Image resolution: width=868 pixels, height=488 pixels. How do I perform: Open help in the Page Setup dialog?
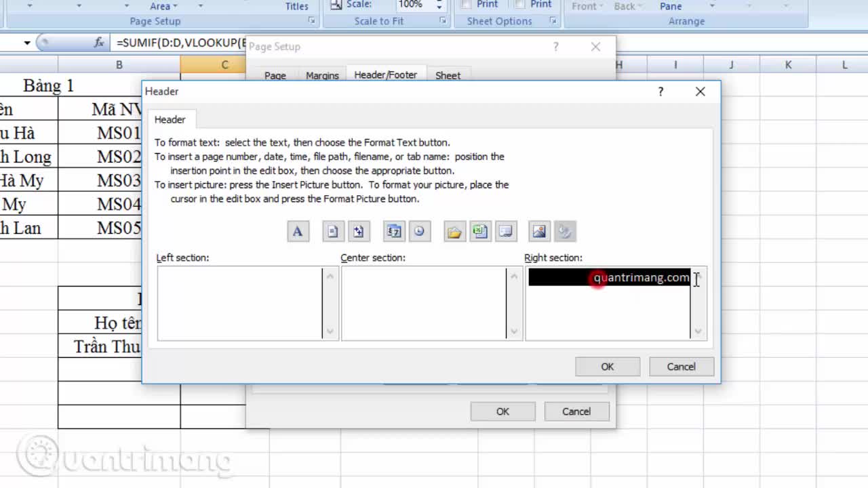click(556, 47)
